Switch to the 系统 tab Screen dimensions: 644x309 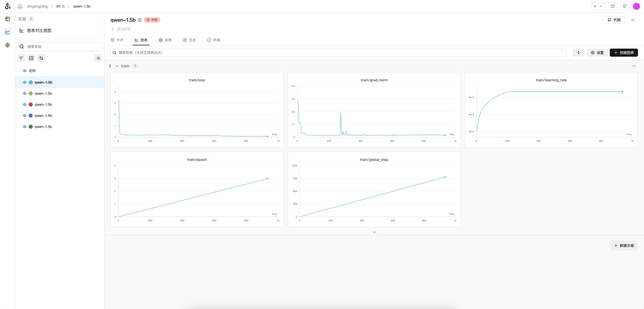[165, 40]
